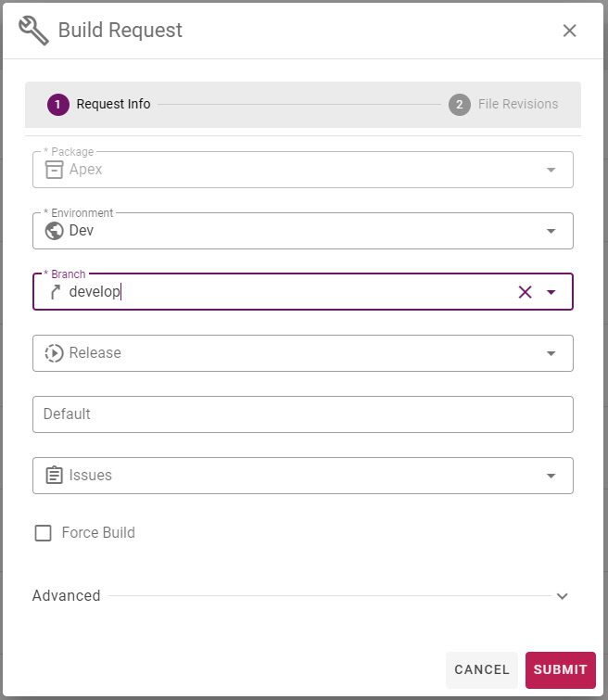Open the Environment dropdown arrow
Image resolution: width=608 pixels, height=700 pixels.
tap(551, 231)
